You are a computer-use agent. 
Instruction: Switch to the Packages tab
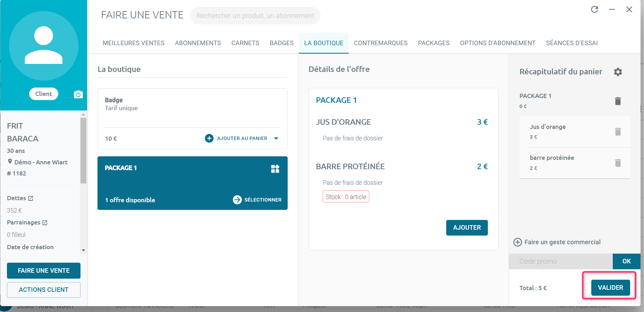[x=434, y=43]
